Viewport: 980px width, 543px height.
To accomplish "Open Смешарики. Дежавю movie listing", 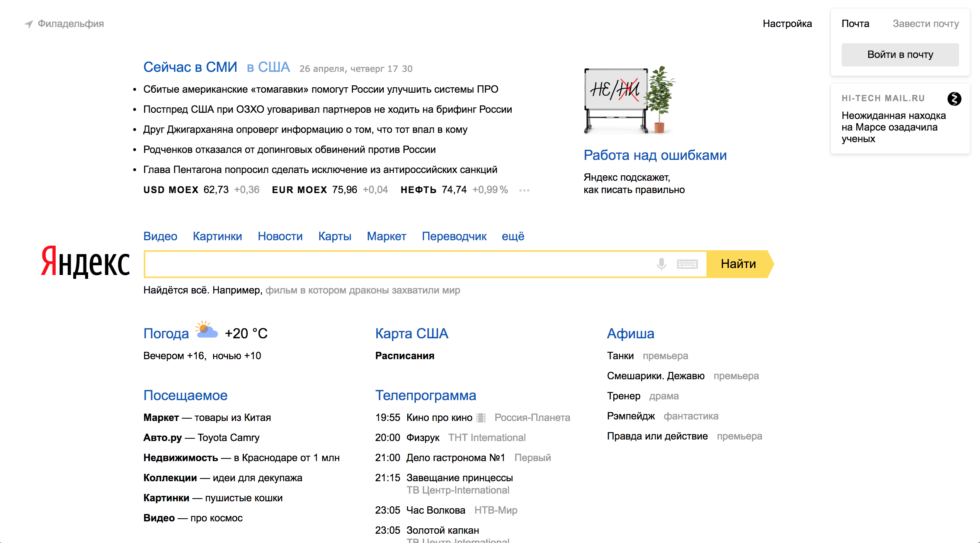I will coord(656,376).
